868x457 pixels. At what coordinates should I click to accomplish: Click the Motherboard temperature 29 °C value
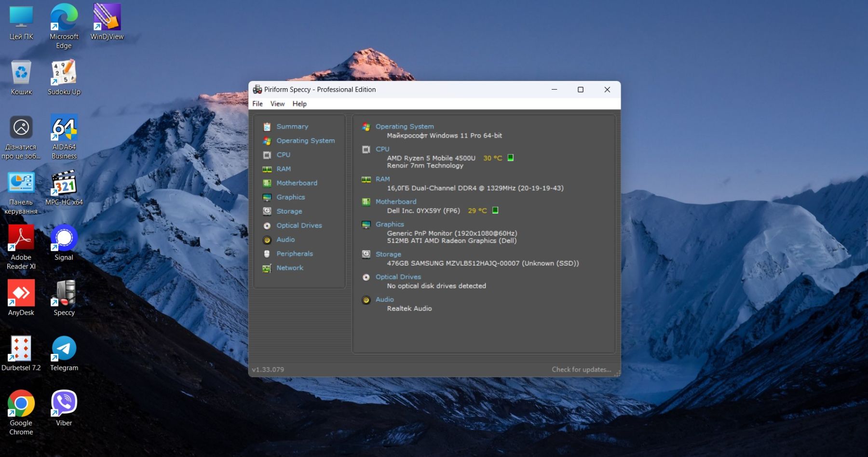477,211
